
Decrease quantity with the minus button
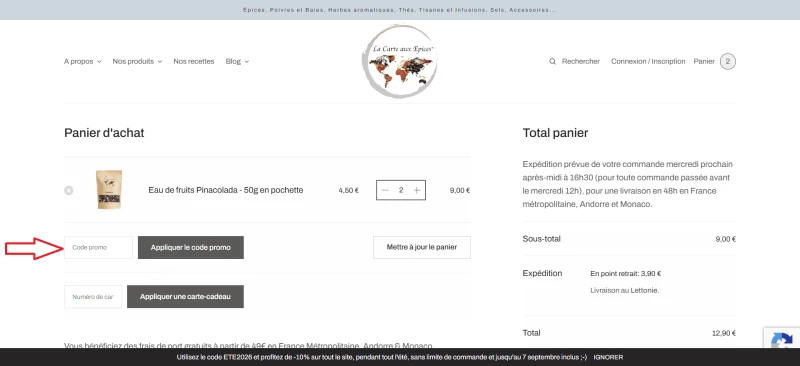coord(385,190)
